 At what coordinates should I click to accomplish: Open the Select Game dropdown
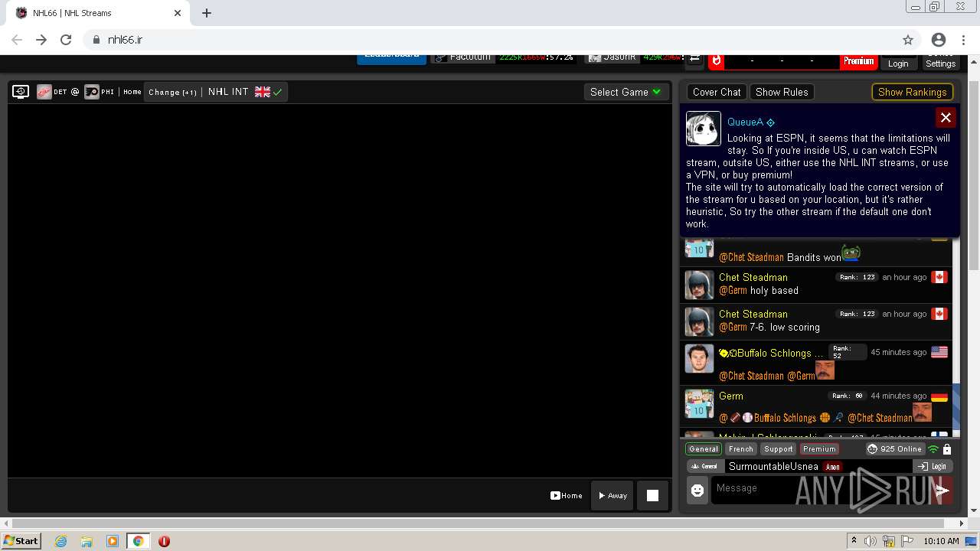point(625,92)
